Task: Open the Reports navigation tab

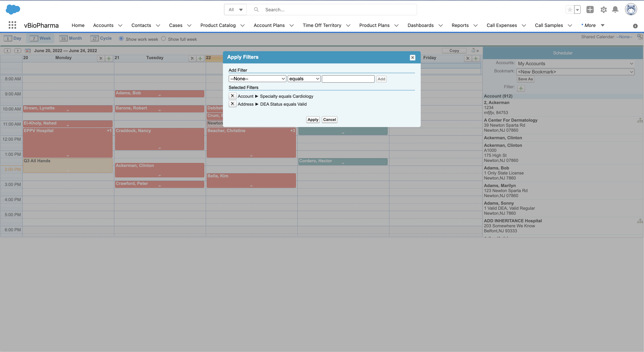Action: pos(460,25)
